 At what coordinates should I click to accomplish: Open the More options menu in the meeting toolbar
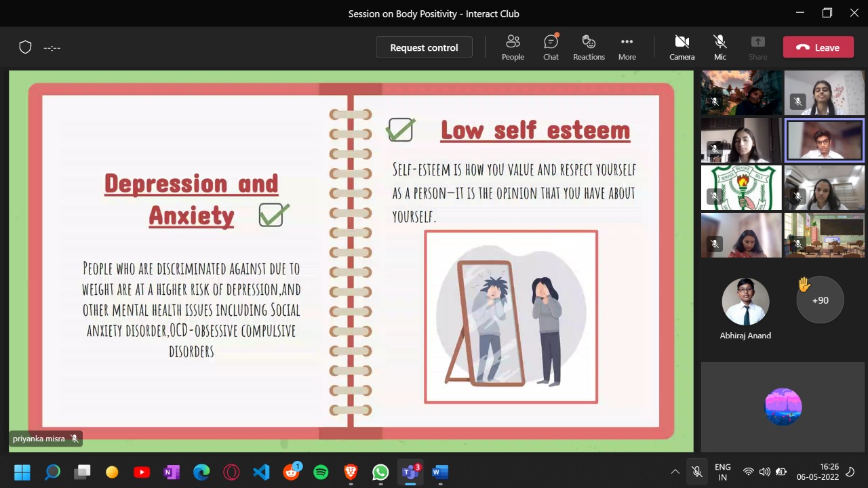point(627,47)
